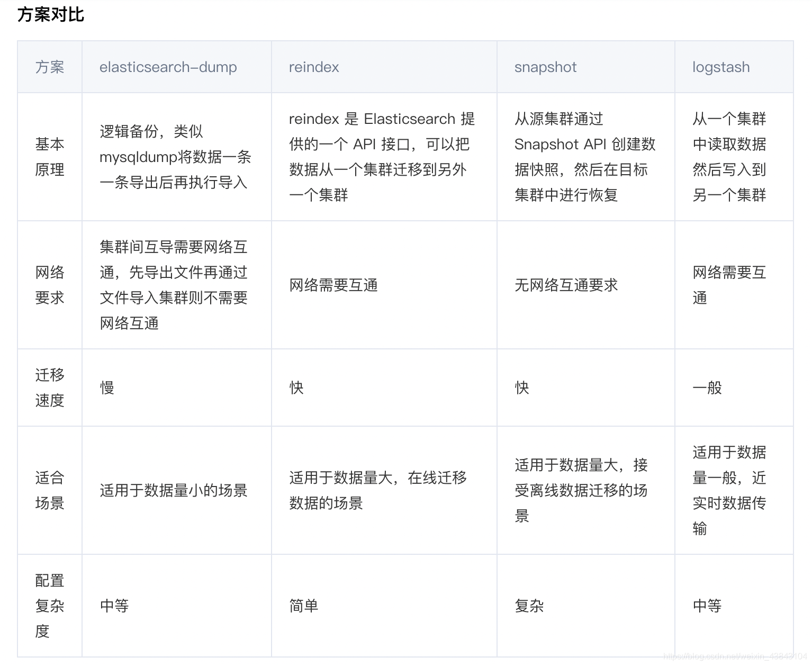Click 中等 in elasticsearch-dump column
The width and height of the screenshot is (812, 666).
tap(177, 606)
